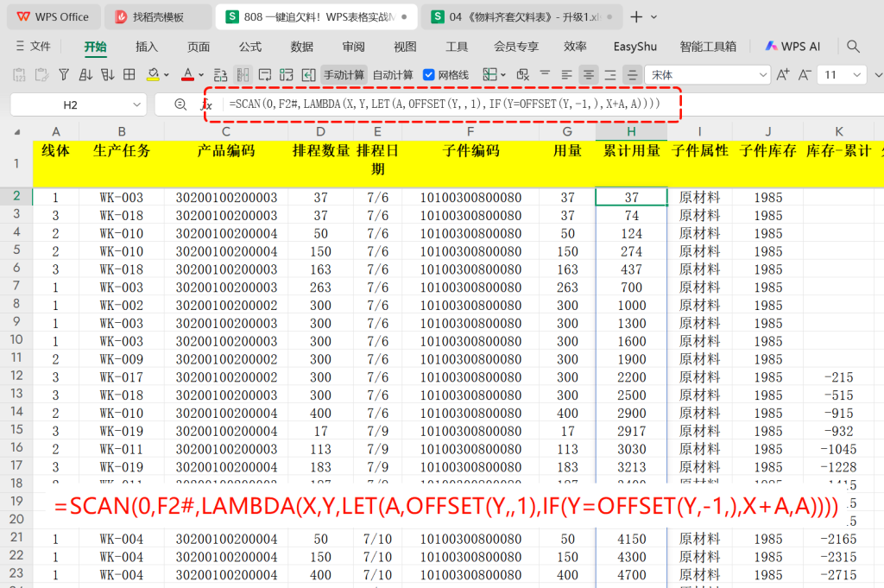
Task: Click cell showing 累计用量 header
Action: [631, 163]
